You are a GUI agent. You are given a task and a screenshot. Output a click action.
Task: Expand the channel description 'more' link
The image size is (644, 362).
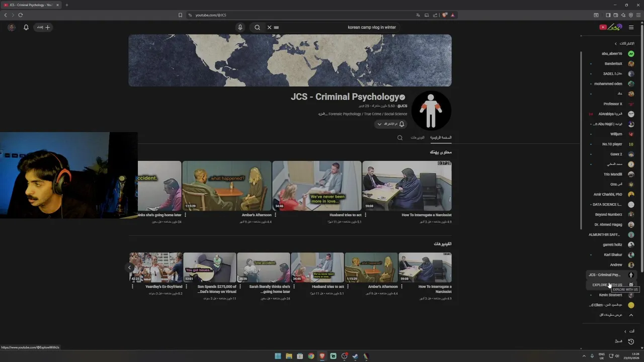tap(322, 114)
